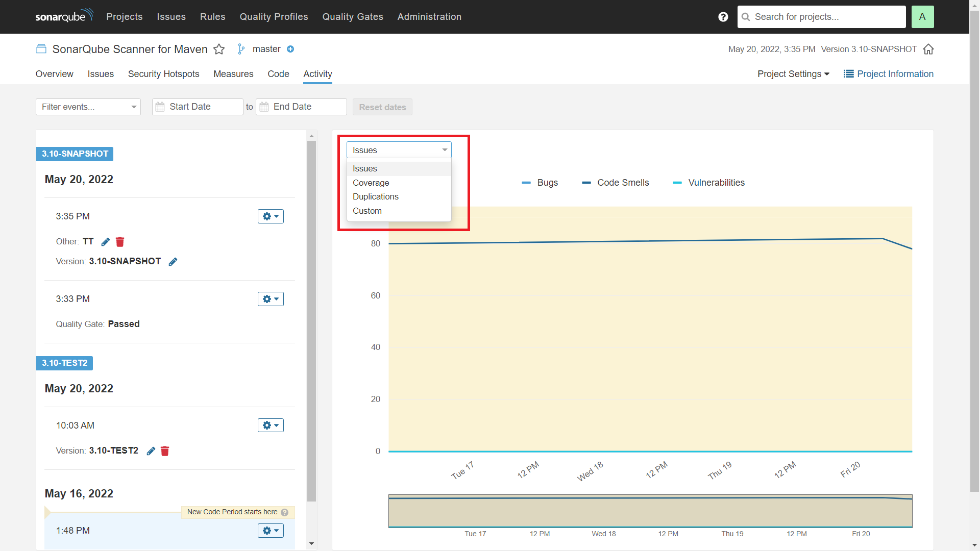The height and width of the screenshot is (551, 980).
Task: Click the project folder icon
Action: 41,49
